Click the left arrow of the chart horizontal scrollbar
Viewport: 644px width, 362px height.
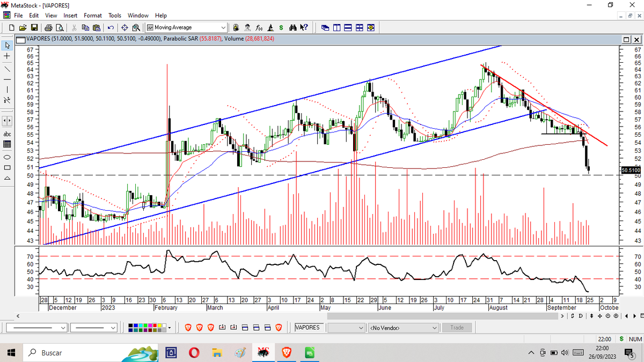click(x=19, y=315)
